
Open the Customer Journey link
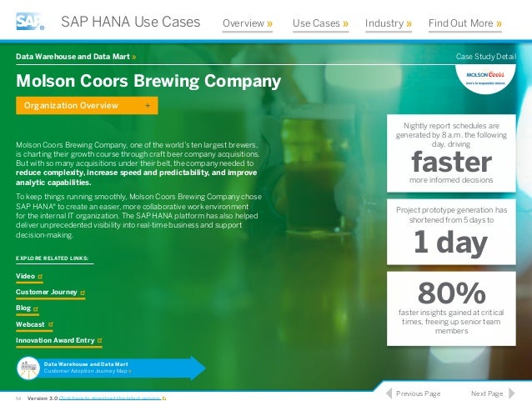tap(51, 293)
